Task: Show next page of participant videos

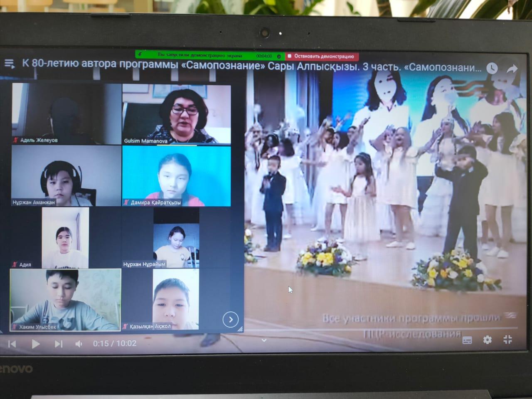Action: [231, 319]
